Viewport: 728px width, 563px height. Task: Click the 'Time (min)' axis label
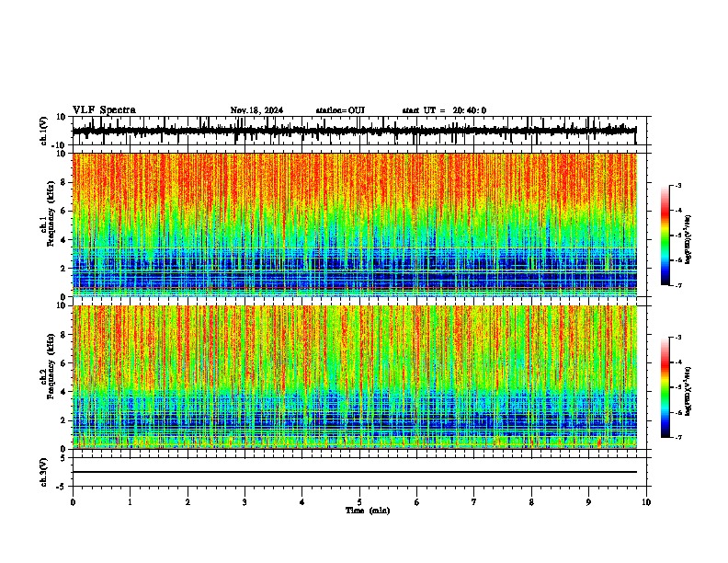point(368,511)
